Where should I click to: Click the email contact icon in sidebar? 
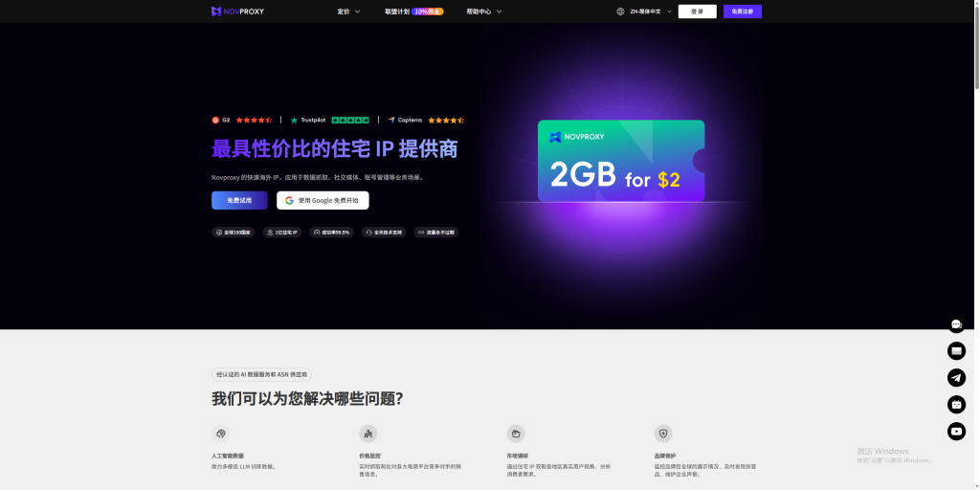[956, 351]
